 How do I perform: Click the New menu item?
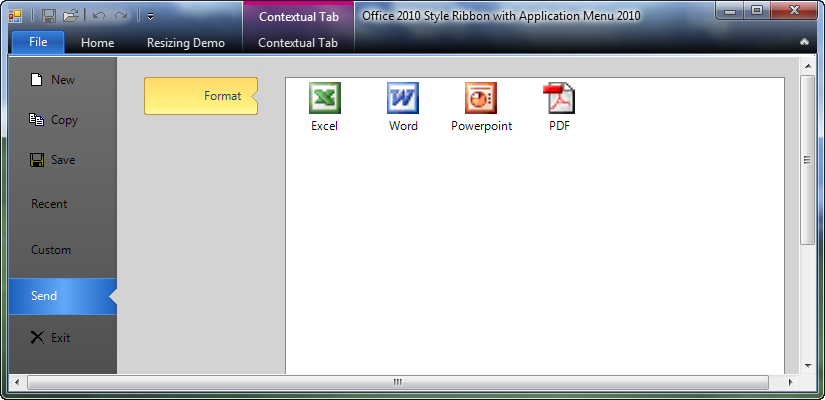click(x=62, y=80)
